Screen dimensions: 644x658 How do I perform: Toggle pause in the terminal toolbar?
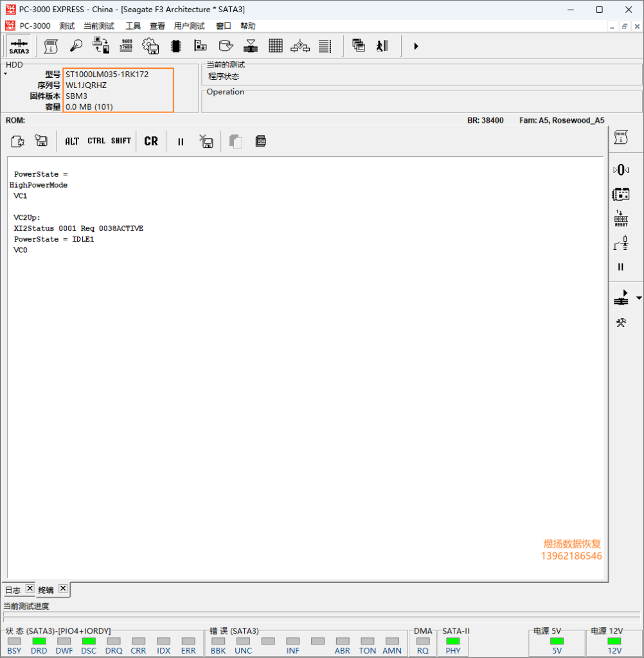(x=181, y=142)
